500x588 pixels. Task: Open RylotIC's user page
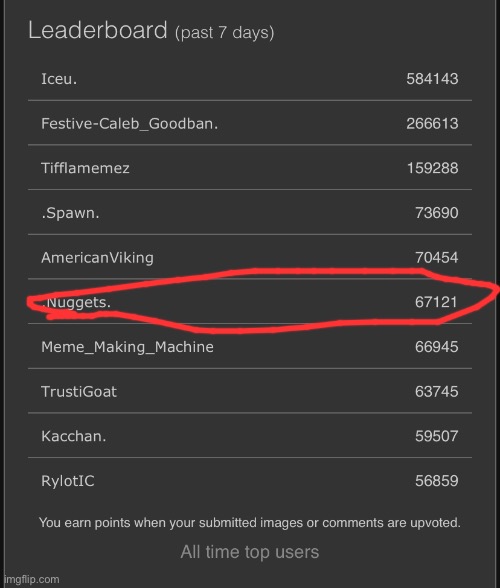68,481
